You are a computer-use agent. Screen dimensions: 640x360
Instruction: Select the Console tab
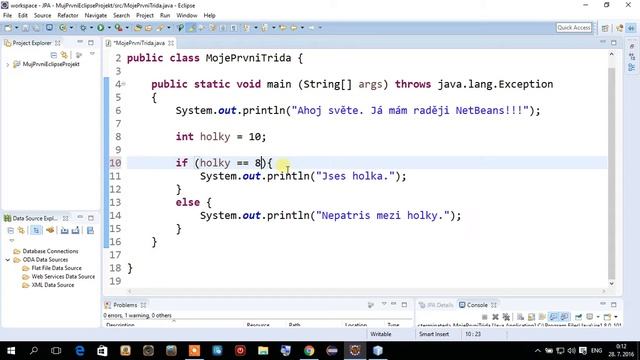click(477, 305)
